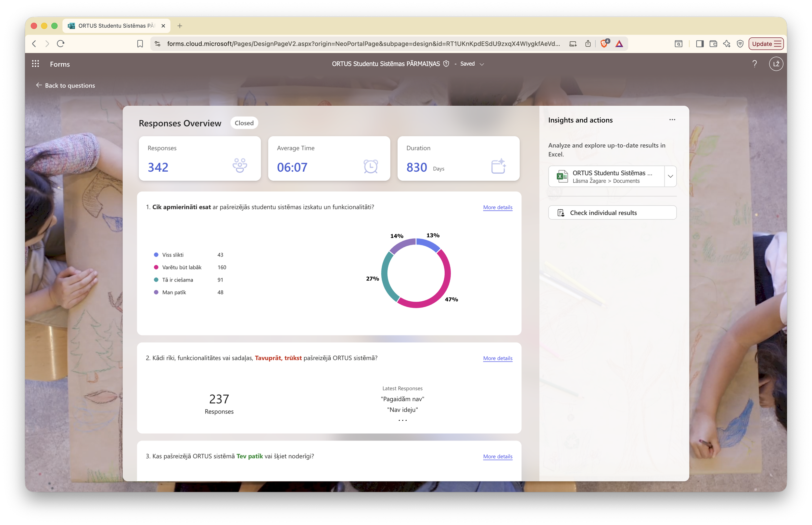Screen dimensions: 812x525
Task: Click the Forms home label
Action: click(60, 64)
